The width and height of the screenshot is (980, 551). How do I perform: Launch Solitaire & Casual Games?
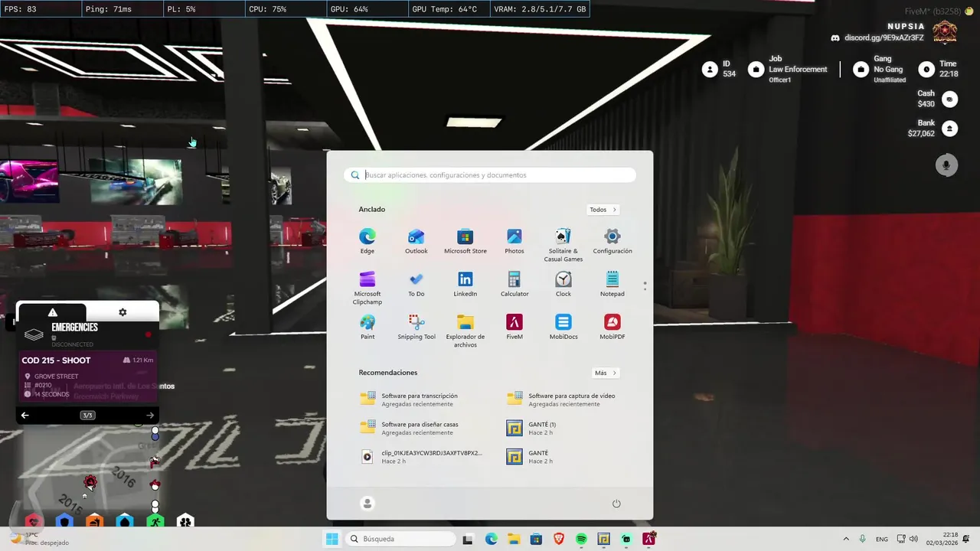(563, 244)
